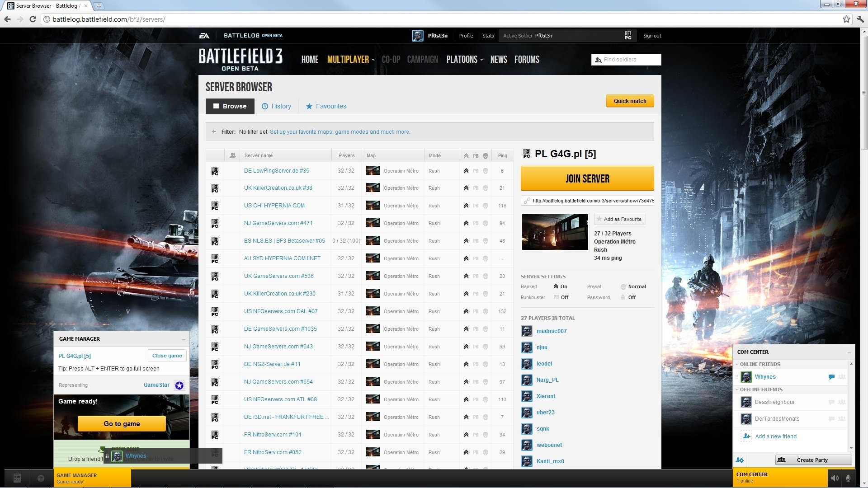Expand the filter with the plus icon
This screenshot has width=868, height=488.
(214, 132)
